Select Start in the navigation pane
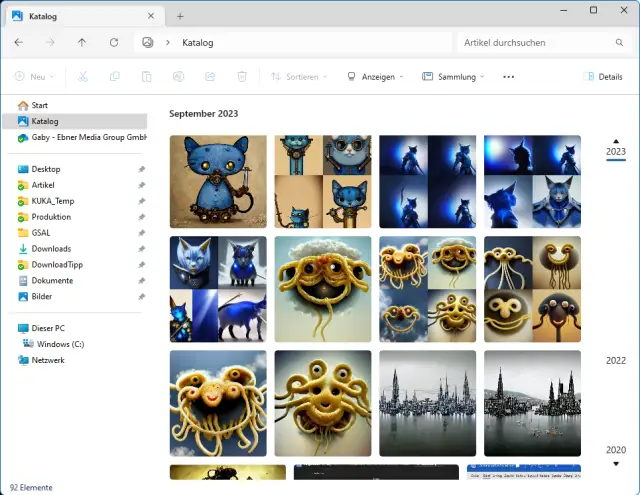The image size is (640, 495). pyautogui.click(x=40, y=105)
